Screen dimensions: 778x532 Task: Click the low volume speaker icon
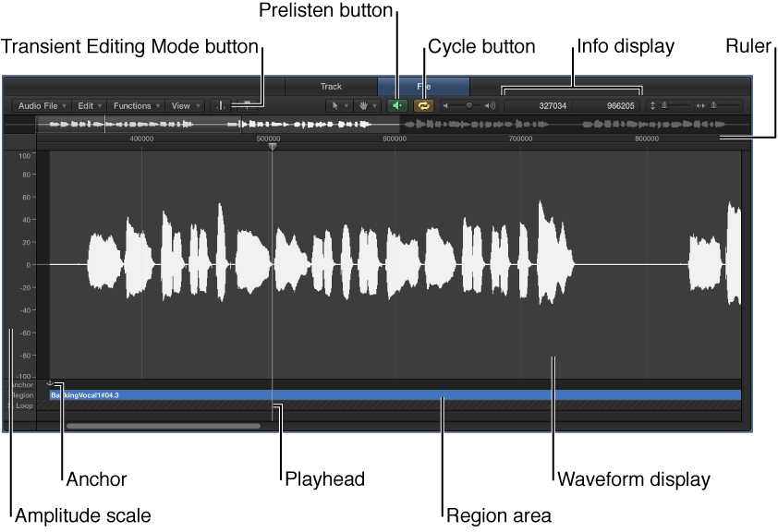[446, 106]
